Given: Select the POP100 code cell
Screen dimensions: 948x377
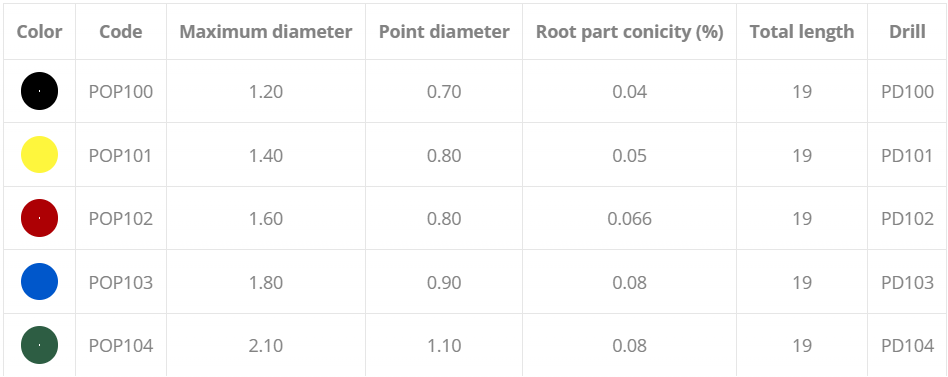Looking at the screenshot, I should point(121,92).
